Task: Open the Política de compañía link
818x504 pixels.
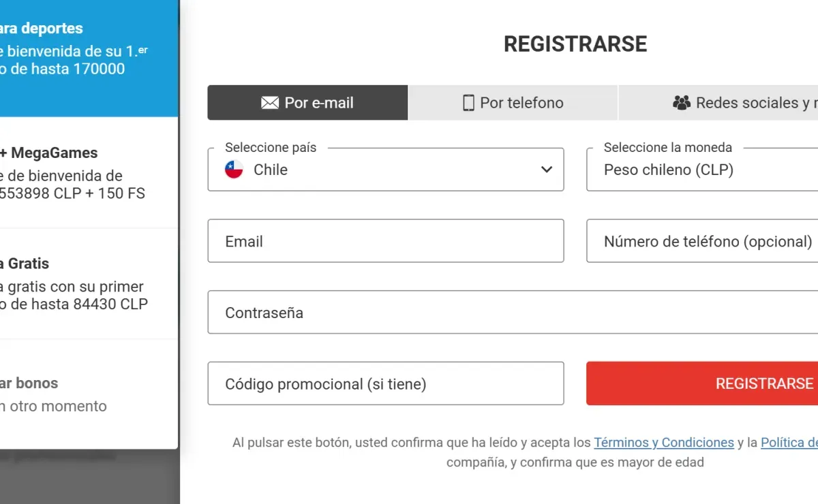Action: 789,442
